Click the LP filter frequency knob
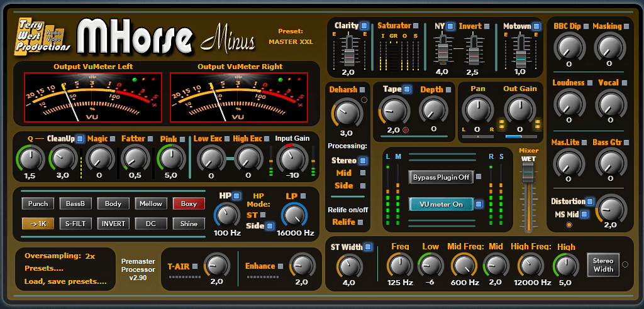Image resolution: width=644 pixels, height=309 pixels. click(295, 215)
